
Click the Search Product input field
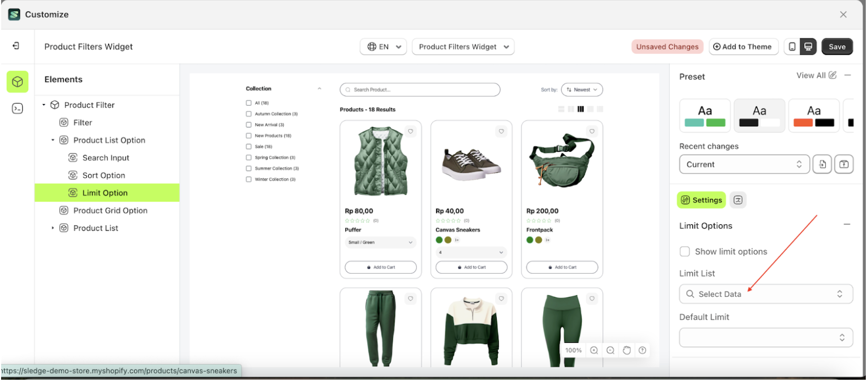click(420, 90)
